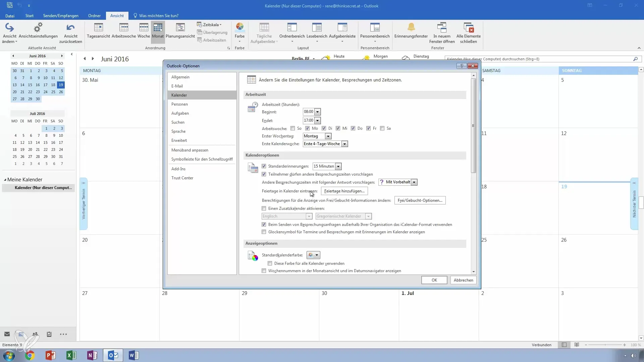The height and width of the screenshot is (362, 644).
Task: Open the Farbe color wheel menu
Action: [x=239, y=33]
